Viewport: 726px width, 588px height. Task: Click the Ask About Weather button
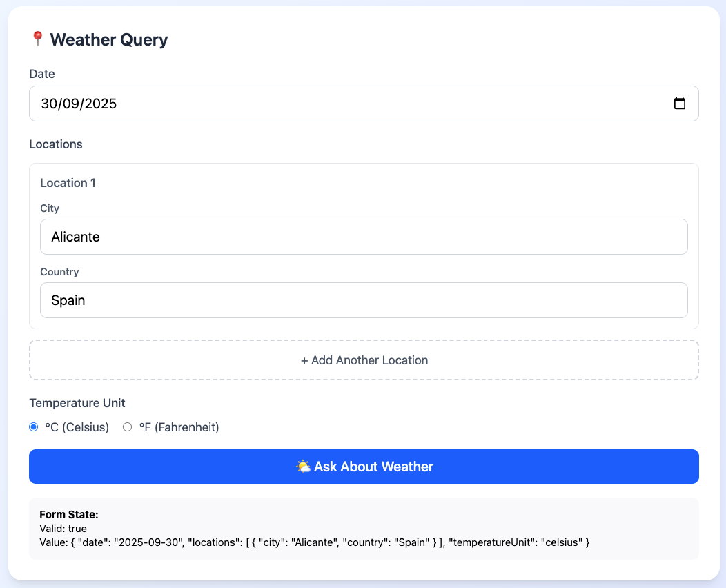364,467
